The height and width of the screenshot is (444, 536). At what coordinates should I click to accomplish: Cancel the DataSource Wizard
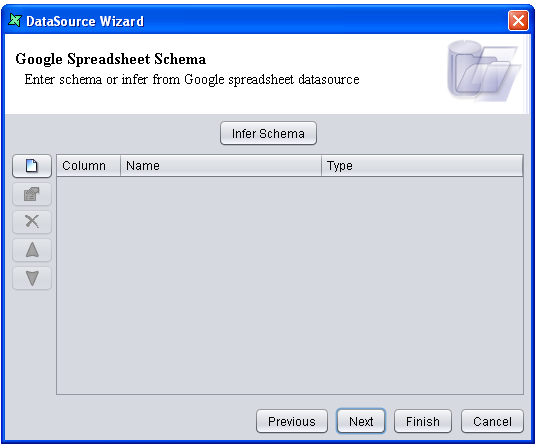click(492, 421)
